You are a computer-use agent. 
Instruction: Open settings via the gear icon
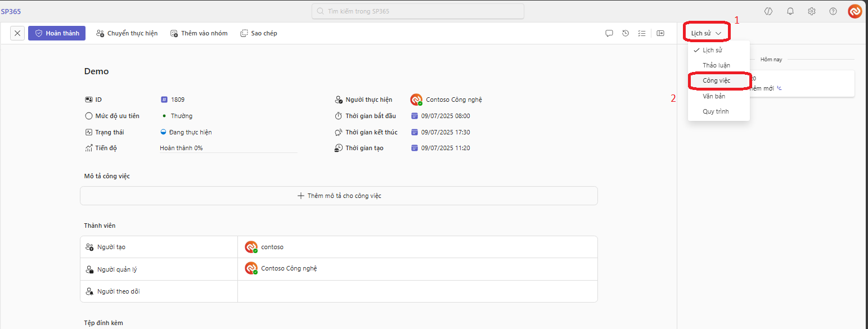(812, 11)
